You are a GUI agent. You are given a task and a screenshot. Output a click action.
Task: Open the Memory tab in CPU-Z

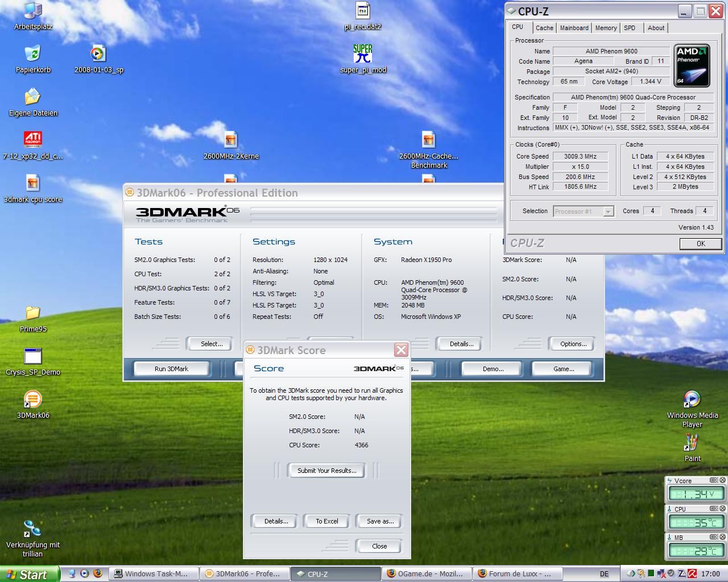pos(606,28)
